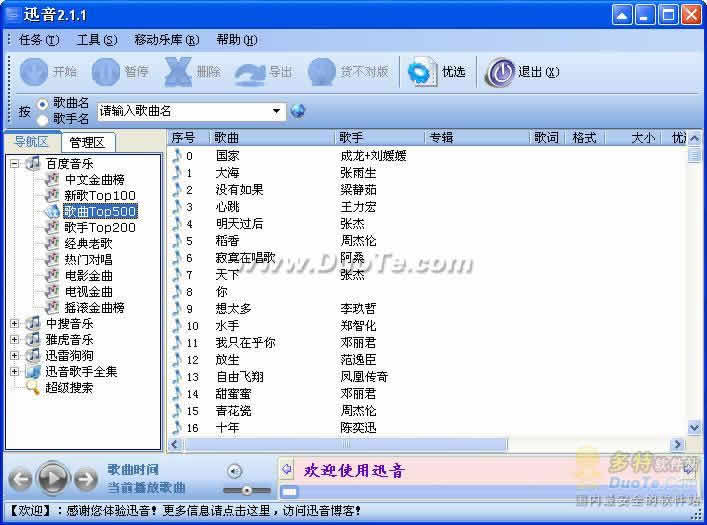Switch to the 导航区 tab

pyautogui.click(x=32, y=142)
